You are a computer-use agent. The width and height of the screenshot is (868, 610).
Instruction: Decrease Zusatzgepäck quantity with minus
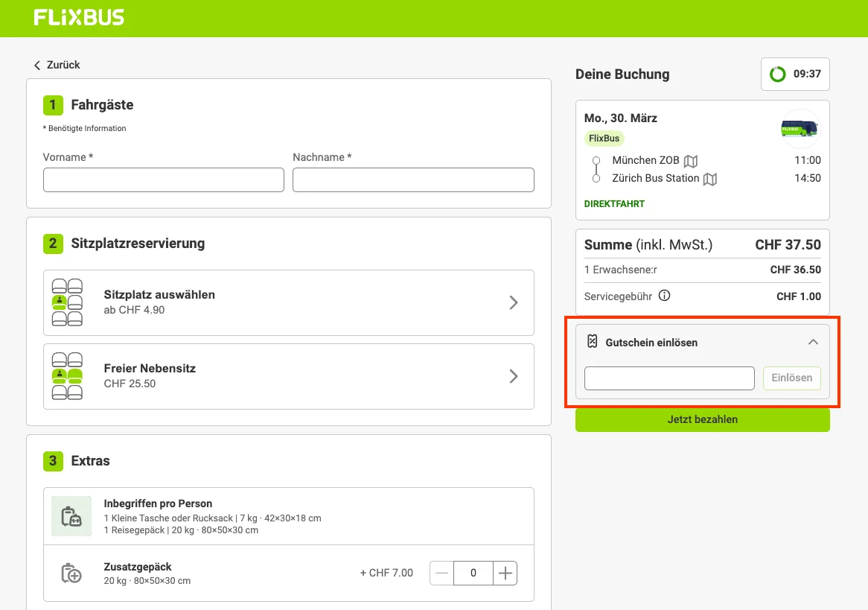click(441, 573)
